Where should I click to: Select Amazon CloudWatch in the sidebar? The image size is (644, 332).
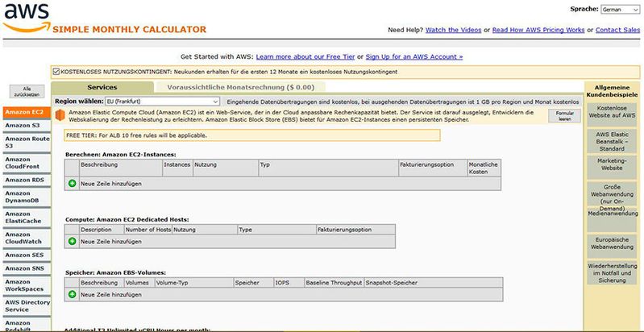(27, 238)
